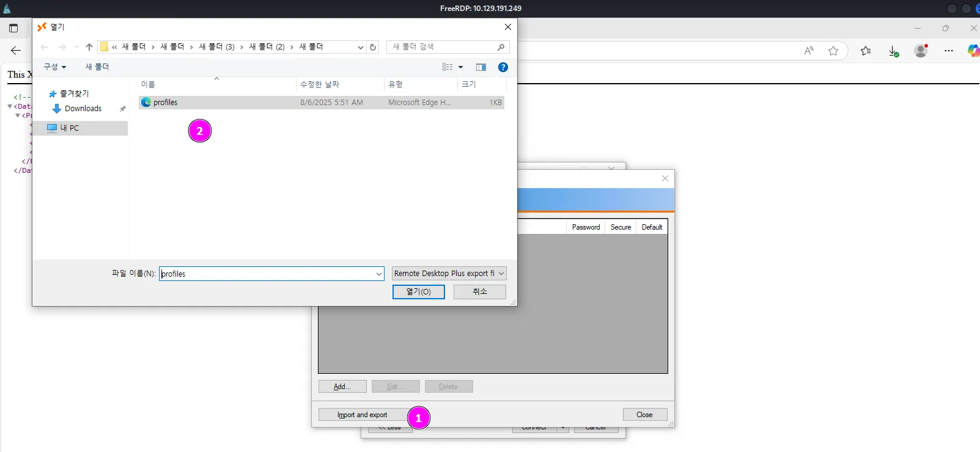
Task: Close the profiles manager dialog with X
Action: [x=665, y=178]
